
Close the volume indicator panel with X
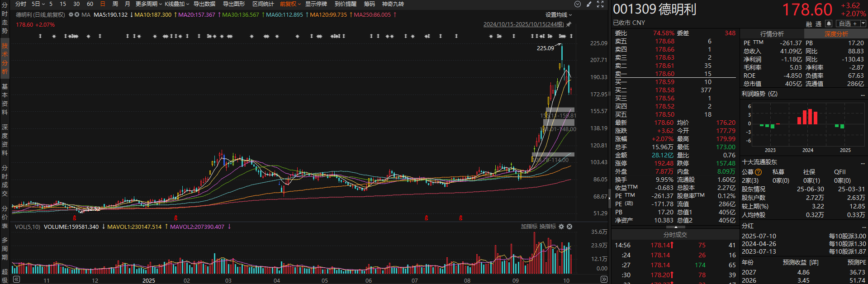[569, 227]
